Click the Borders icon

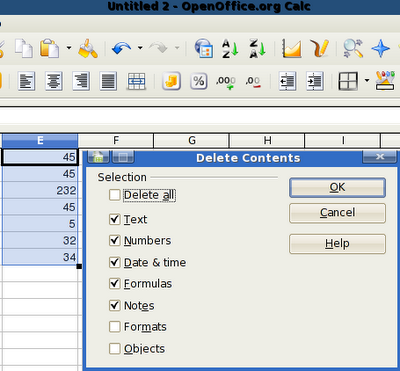click(348, 81)
